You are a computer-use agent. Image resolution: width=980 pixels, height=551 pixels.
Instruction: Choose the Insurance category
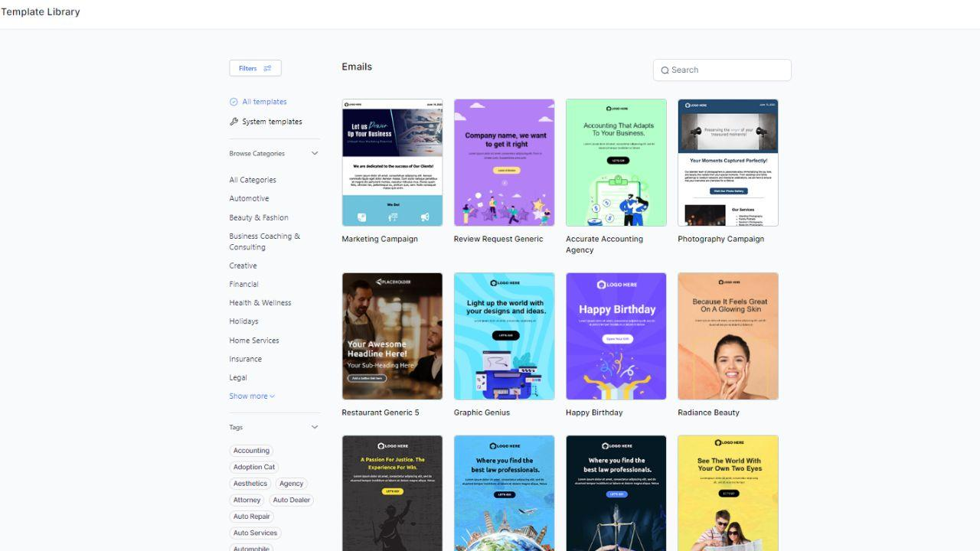(245, 359)
